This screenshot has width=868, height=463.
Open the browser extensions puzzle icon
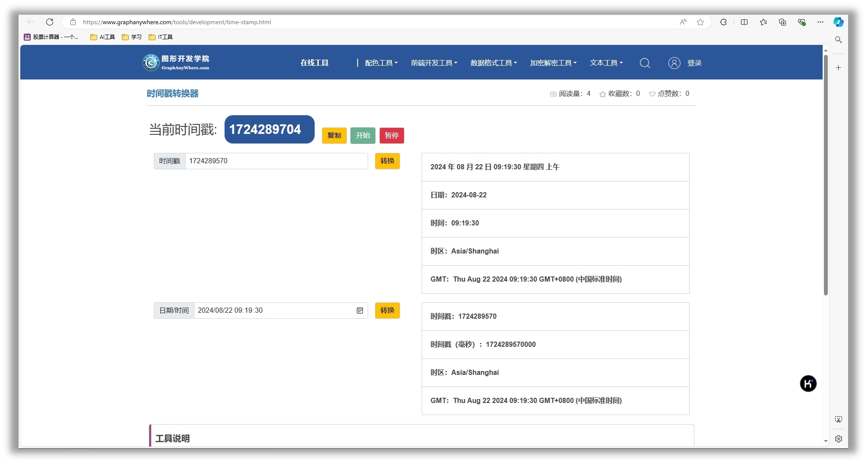pos(723,22)
